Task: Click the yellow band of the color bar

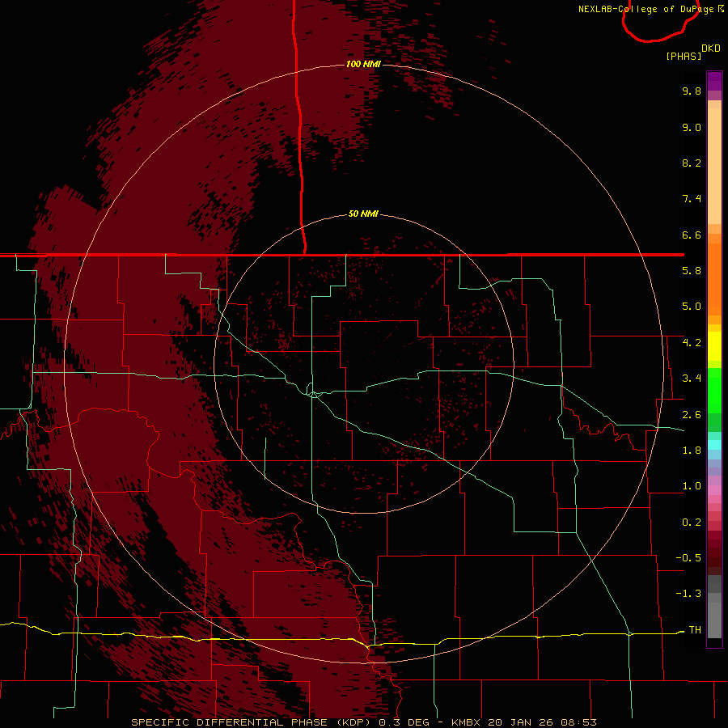Action: (x=714, y=346)
